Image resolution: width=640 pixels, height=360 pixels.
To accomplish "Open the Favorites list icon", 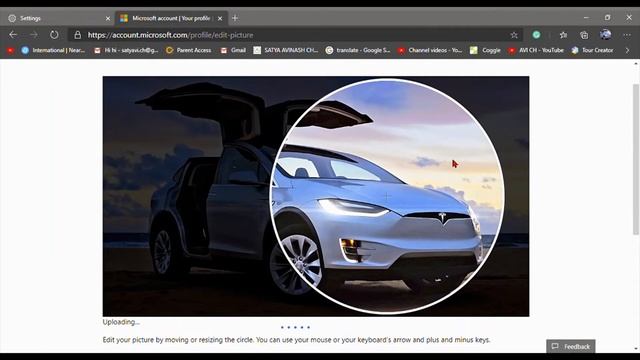I will point(563,35).
